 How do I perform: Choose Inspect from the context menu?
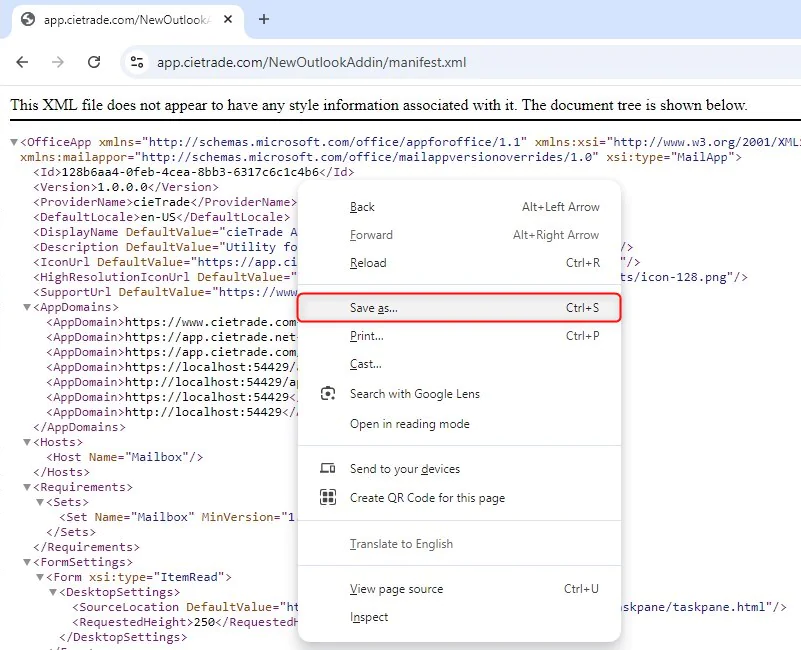click(x=369, y=617)
